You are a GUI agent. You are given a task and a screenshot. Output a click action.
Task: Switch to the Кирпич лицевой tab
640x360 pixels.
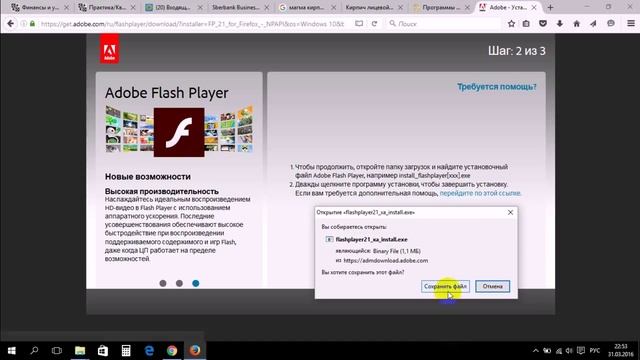click(x=369, y=7)
